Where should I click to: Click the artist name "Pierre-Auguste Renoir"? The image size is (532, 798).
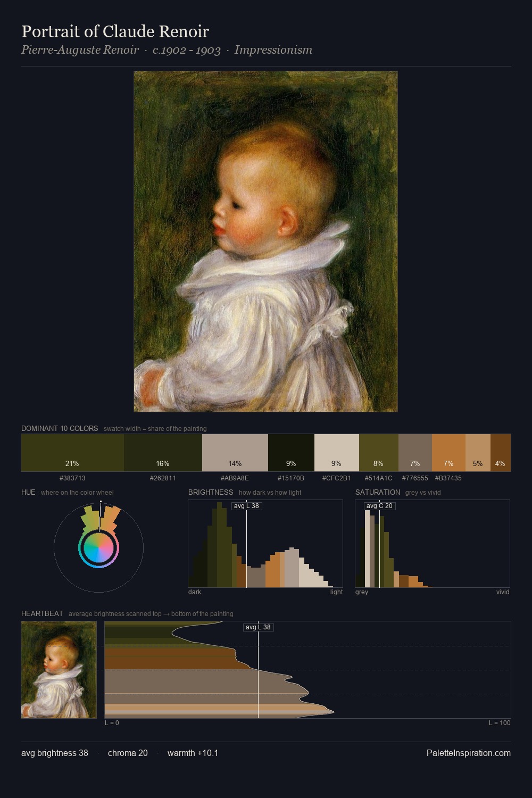[x=80, y=50]
